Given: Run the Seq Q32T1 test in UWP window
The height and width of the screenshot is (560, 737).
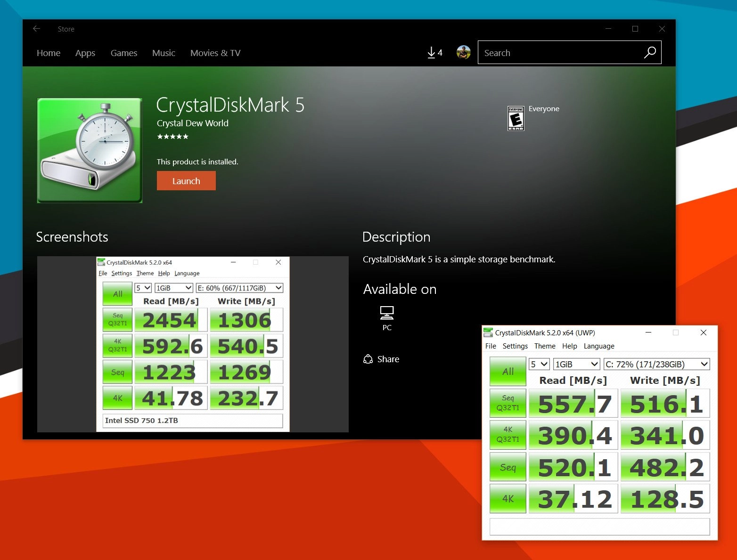Looking at the screenshot, I should pyautogui.click(x=508, y=403).
